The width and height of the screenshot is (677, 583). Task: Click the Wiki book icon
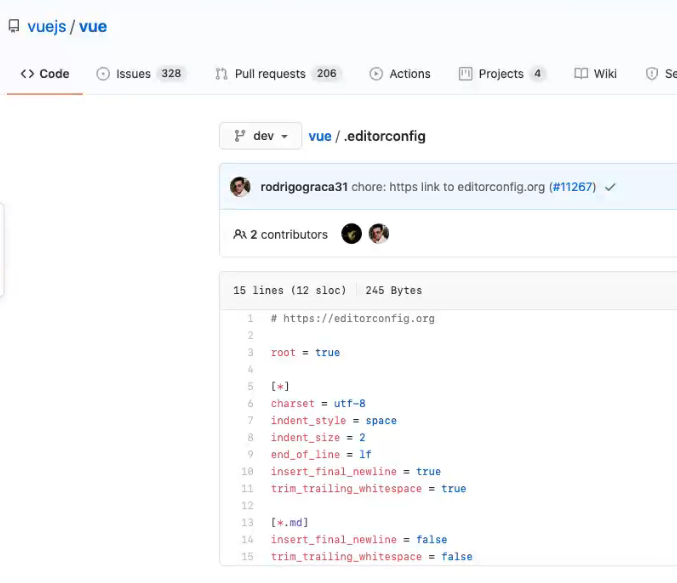click(x=581, y=74)
